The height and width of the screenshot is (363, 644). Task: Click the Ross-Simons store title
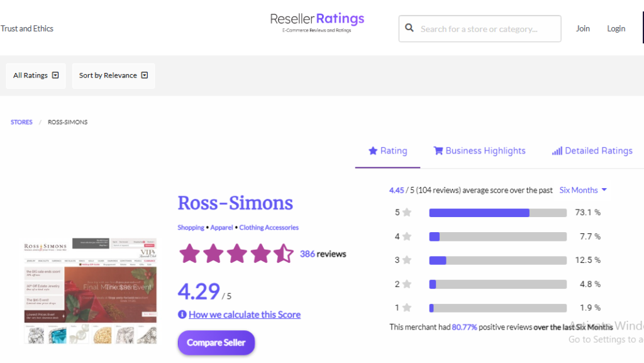[235, 203]
